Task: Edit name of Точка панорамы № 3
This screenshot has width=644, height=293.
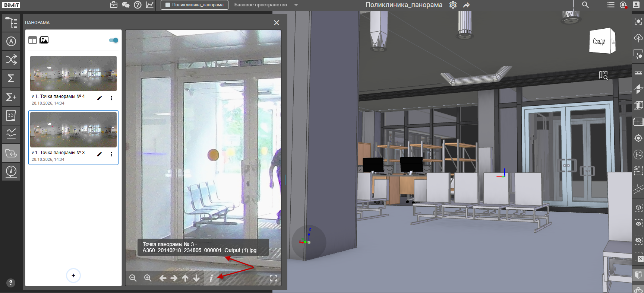Action: coord(100,154)
